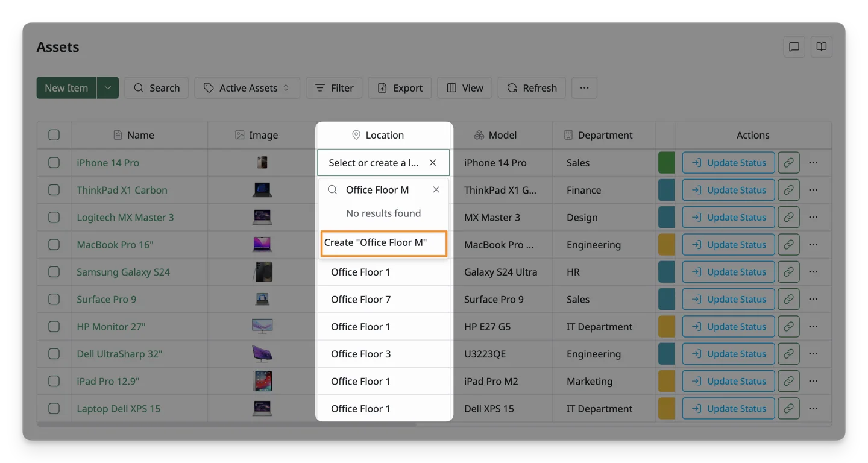Click the link icon for iPad Pro 12.9"

(788, 381)
